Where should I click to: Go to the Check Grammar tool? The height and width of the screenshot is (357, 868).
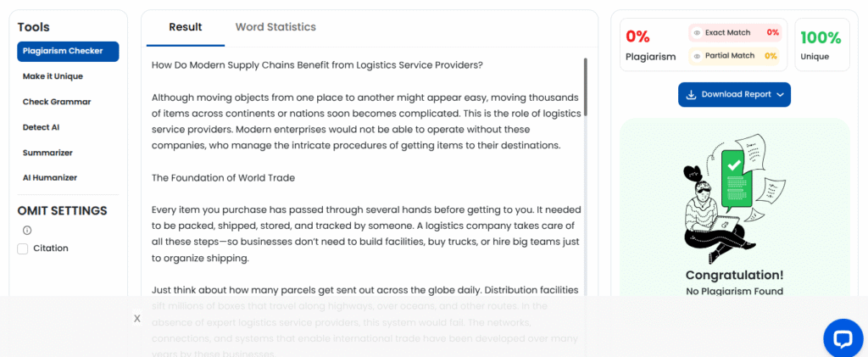(x=57, y=102)
